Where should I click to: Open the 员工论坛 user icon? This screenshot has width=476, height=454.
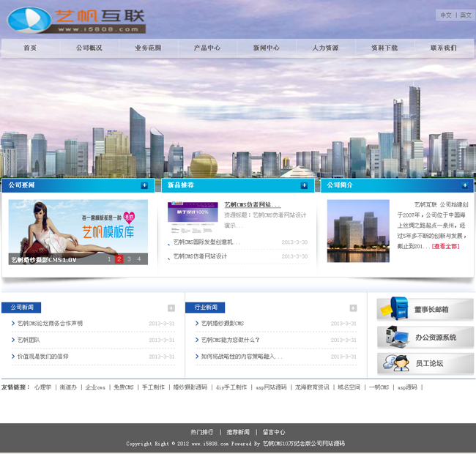coord(396,363)
